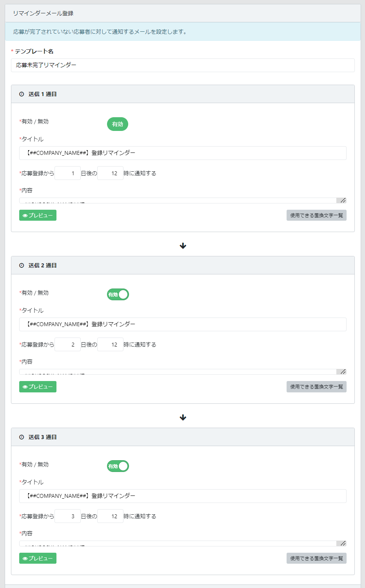Show 使用できる置換文字一覧 for second reminder
The height and width of the screenshot is (588, 365).
pos(316,387)
